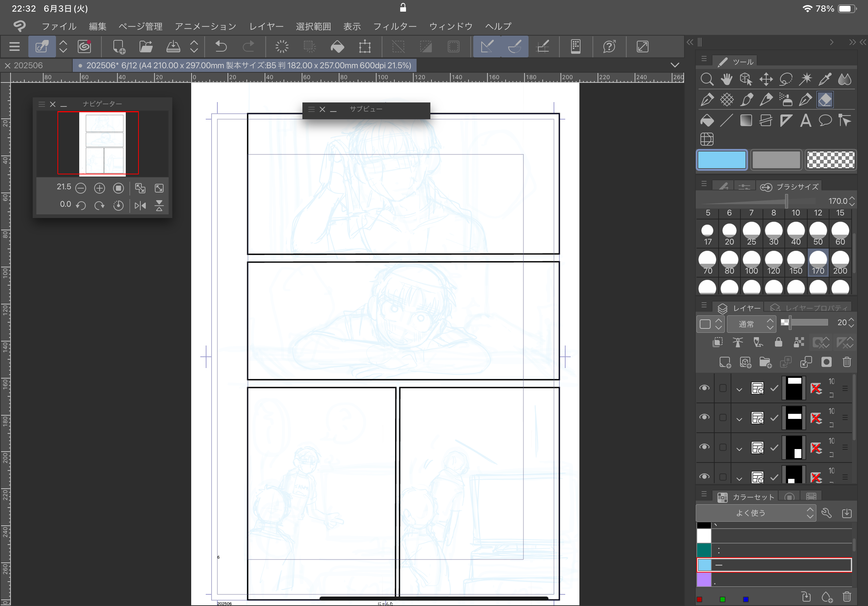Viewport: 868px width, 606px height.
Task: Click the Balloon speech bubble tool
Action: point(825,121)
